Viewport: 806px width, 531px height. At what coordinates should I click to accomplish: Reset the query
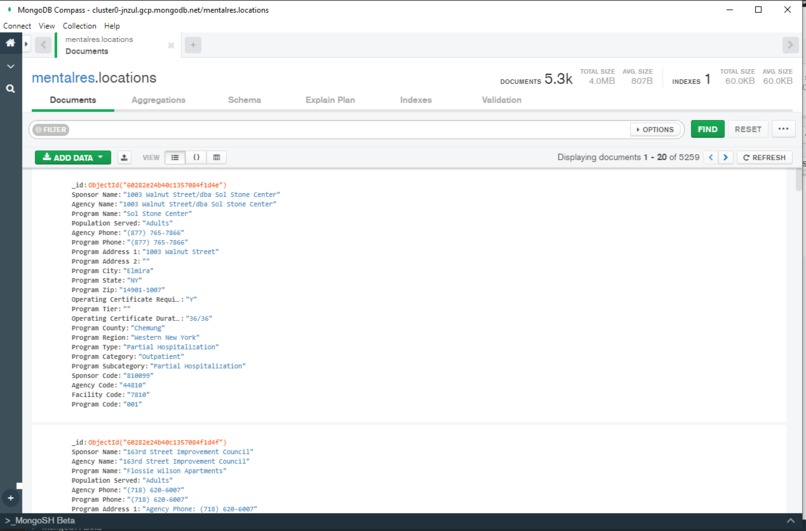point(748,129)
